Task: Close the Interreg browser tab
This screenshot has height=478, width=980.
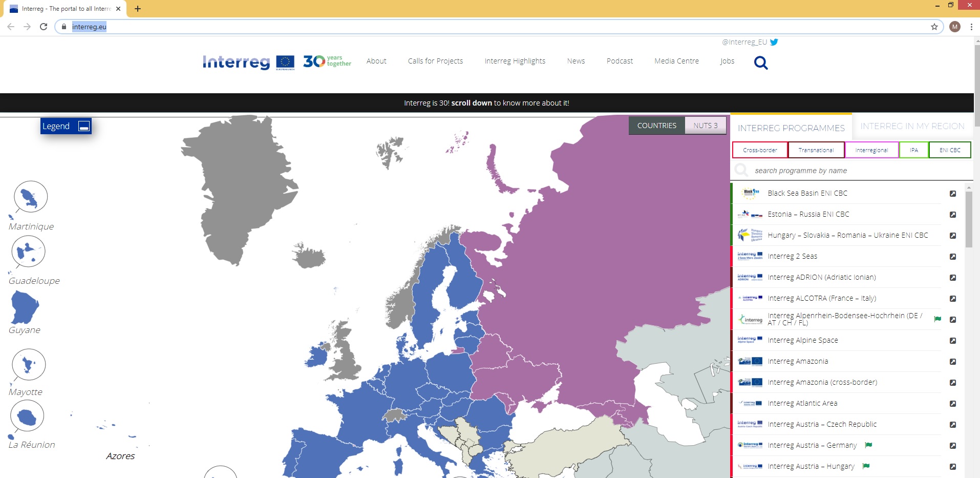Action: tap(118, 9)
